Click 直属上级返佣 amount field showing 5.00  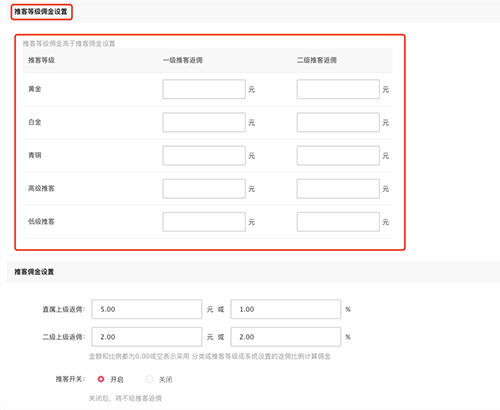(x=147, y=309)
